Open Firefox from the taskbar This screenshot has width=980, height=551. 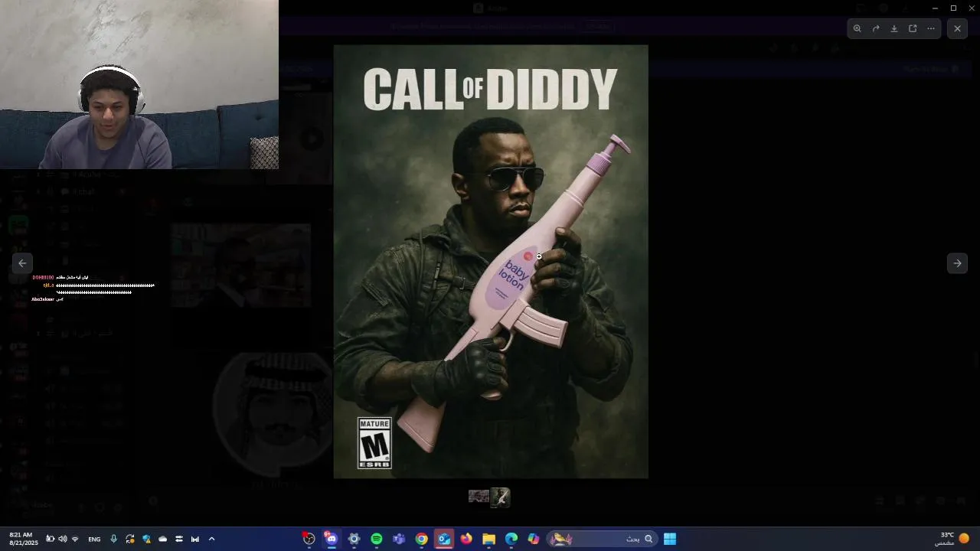click(x=466, y=539)
